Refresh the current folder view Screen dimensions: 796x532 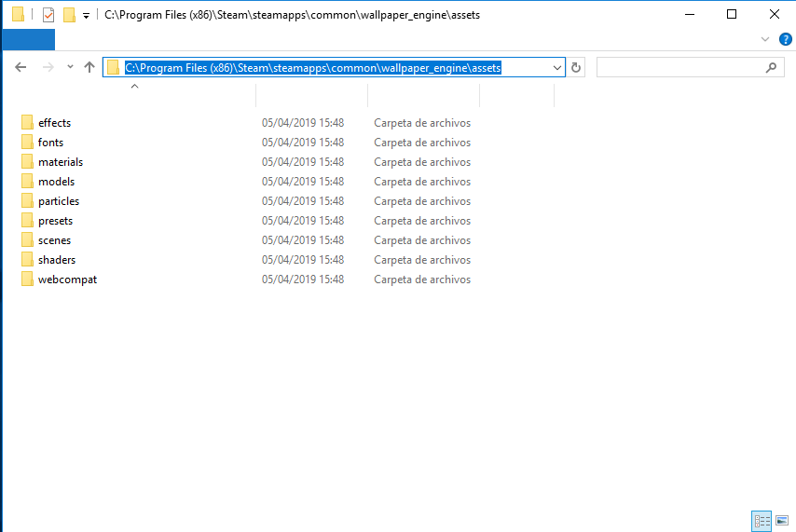pyautogui.click(x=576, y=67)
